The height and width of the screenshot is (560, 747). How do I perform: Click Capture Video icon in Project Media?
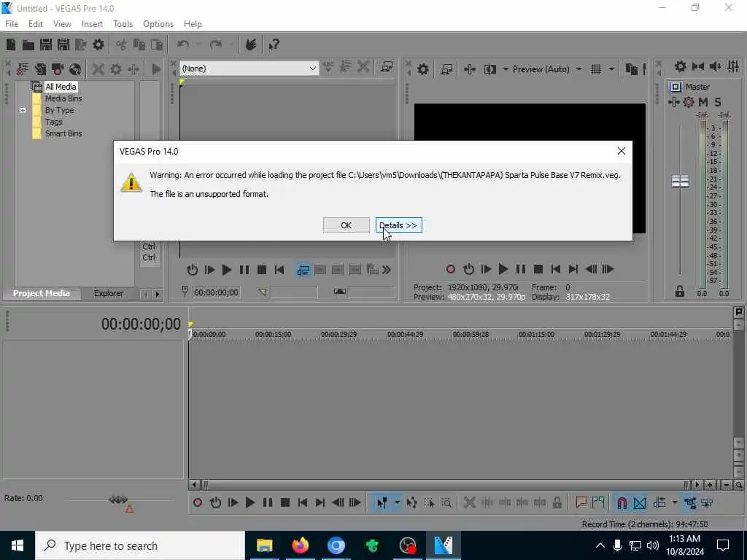58,69
